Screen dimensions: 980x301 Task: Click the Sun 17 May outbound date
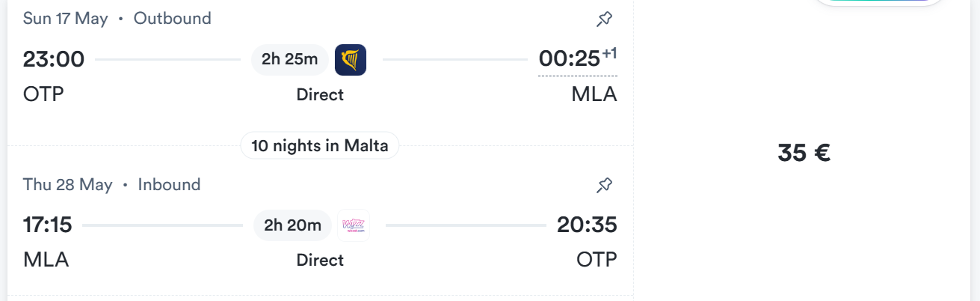pos(66,19)
